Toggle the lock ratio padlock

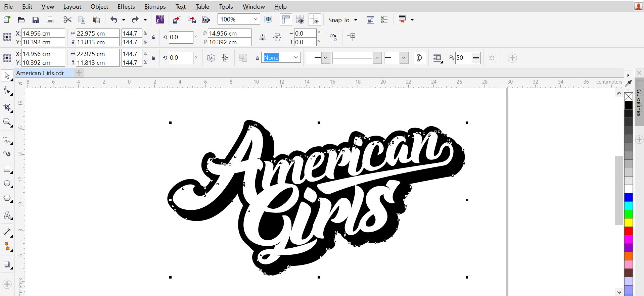click(x=153, y=38)
